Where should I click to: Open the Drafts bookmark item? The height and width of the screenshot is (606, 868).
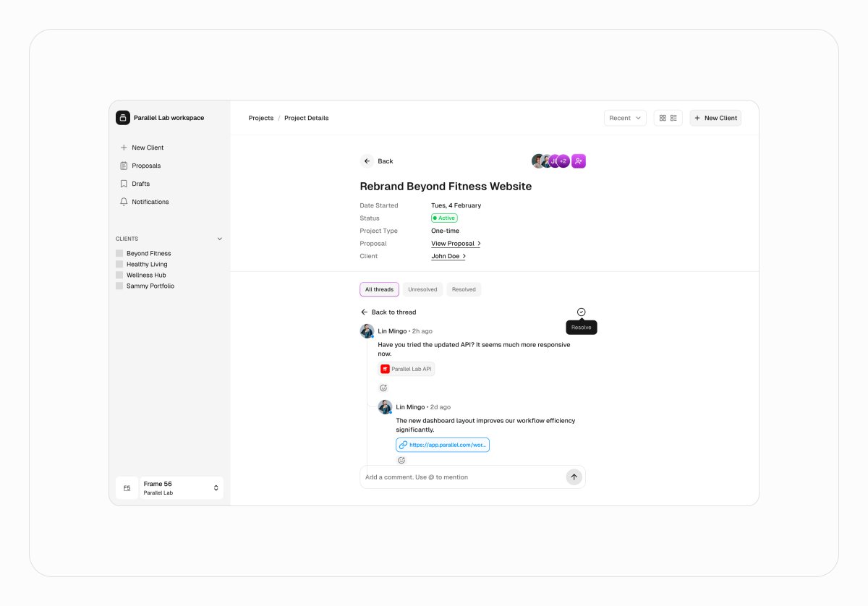pos(135,184)
